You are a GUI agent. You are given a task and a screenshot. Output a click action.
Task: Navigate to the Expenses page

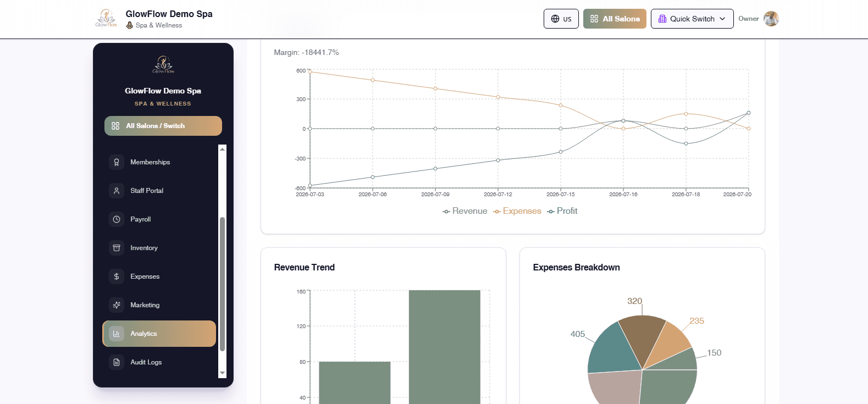click(159, 276)
